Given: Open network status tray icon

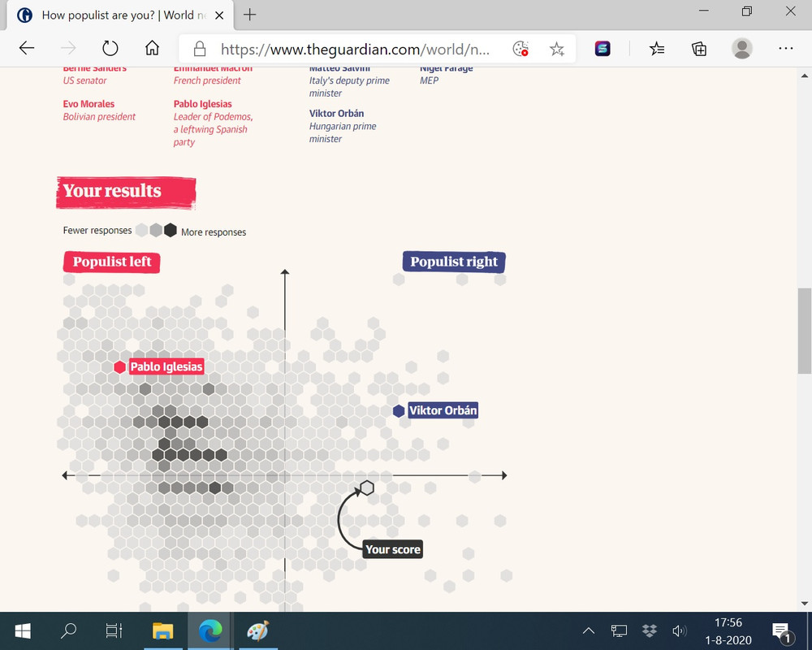Looking at the screenshot, I should point(619,630).
